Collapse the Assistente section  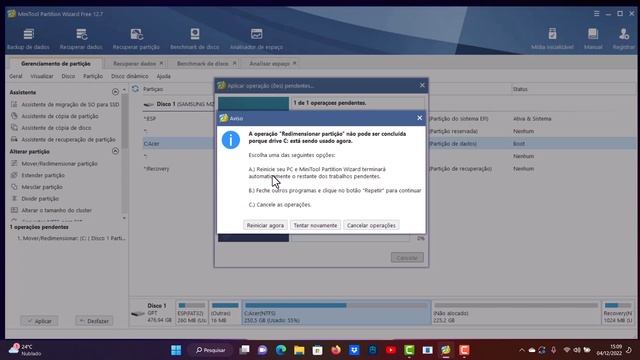point(115,92)
